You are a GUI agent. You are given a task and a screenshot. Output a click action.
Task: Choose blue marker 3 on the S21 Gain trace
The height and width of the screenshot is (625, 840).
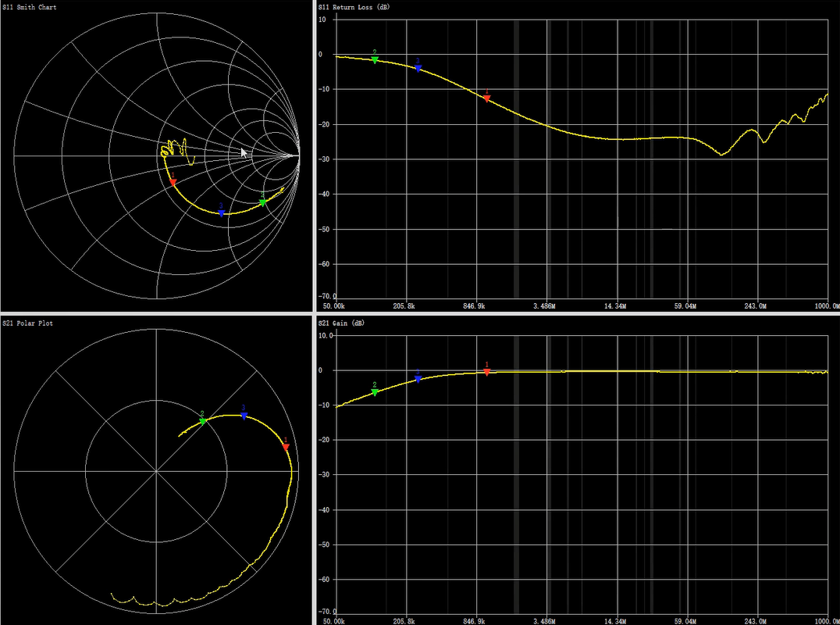(418, 379)
